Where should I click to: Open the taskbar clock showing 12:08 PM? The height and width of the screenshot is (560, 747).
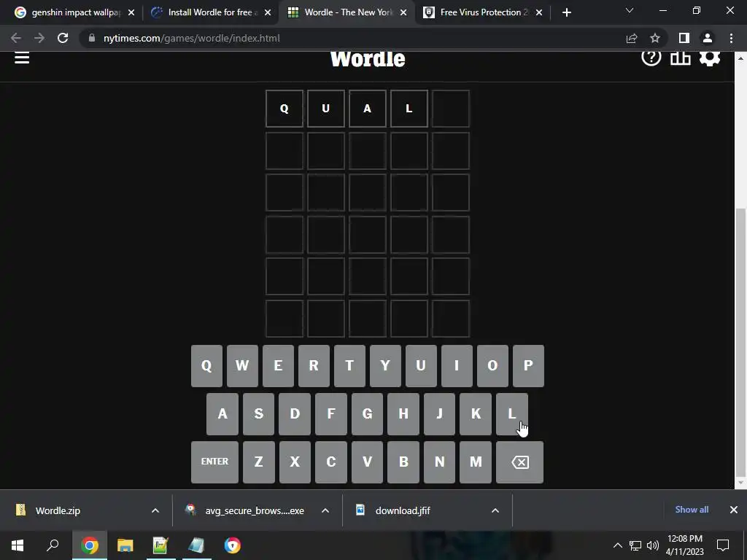pyautogui.click(x=684, y=545)
